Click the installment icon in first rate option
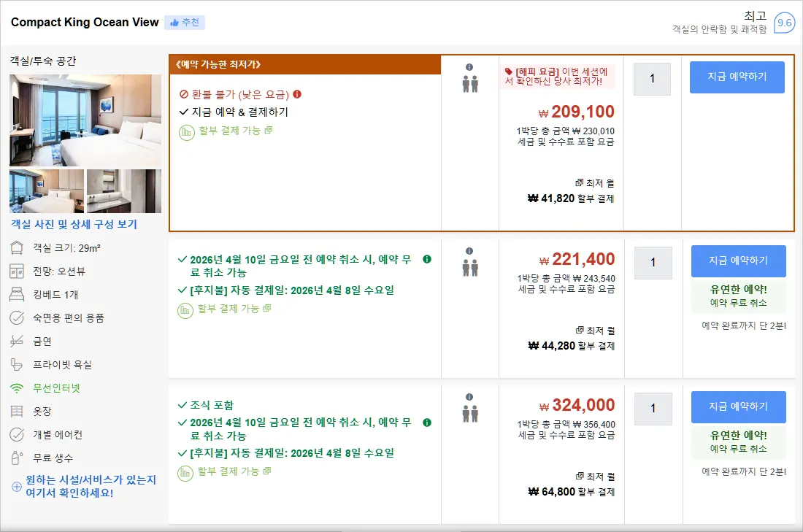Screen dimensions: 803x532 [x=186, y=132]
